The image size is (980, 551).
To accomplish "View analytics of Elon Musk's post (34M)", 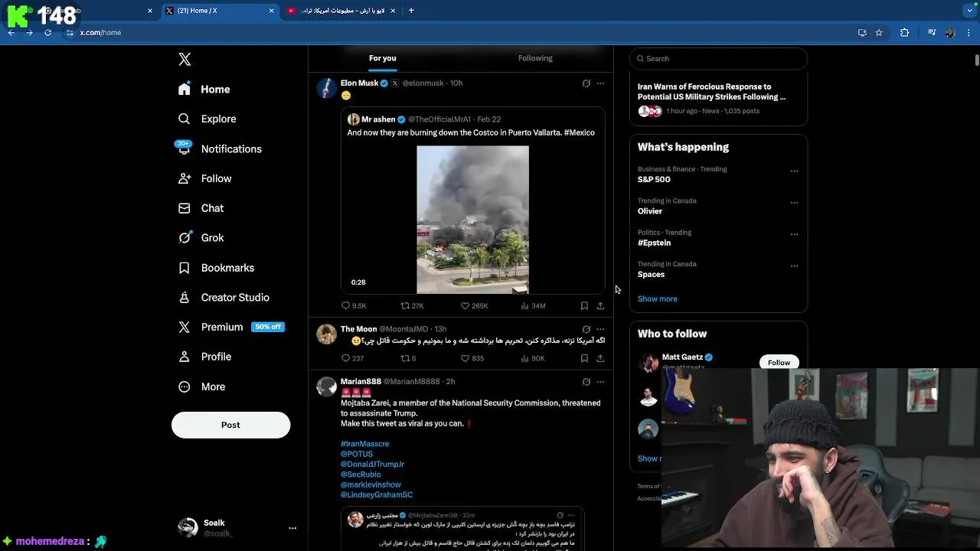I will (533, 305).
